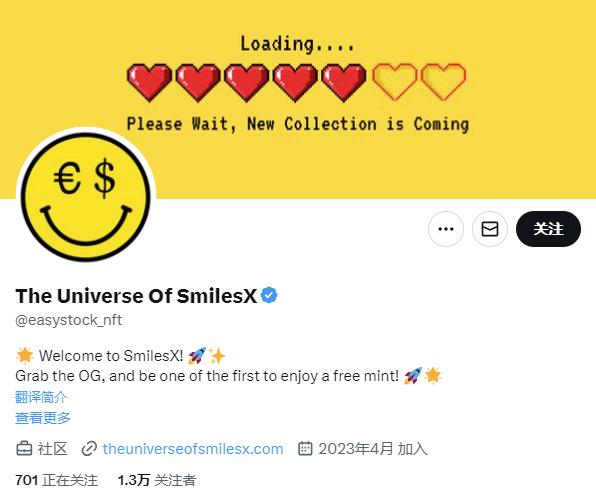The width and height of the screenshot is (596, 500).
Task: Open theuniverseofsmilesx.com website link
Action: [193, 449]
